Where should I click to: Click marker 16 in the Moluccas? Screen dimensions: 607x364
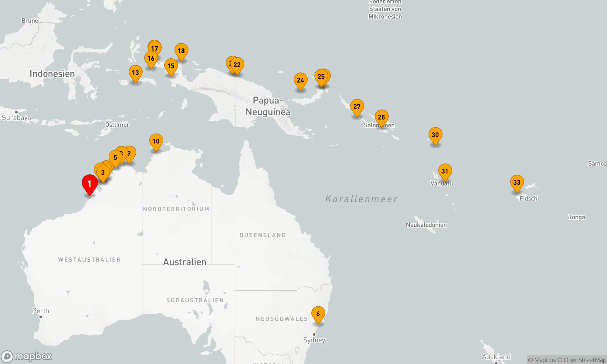point(151,58)
